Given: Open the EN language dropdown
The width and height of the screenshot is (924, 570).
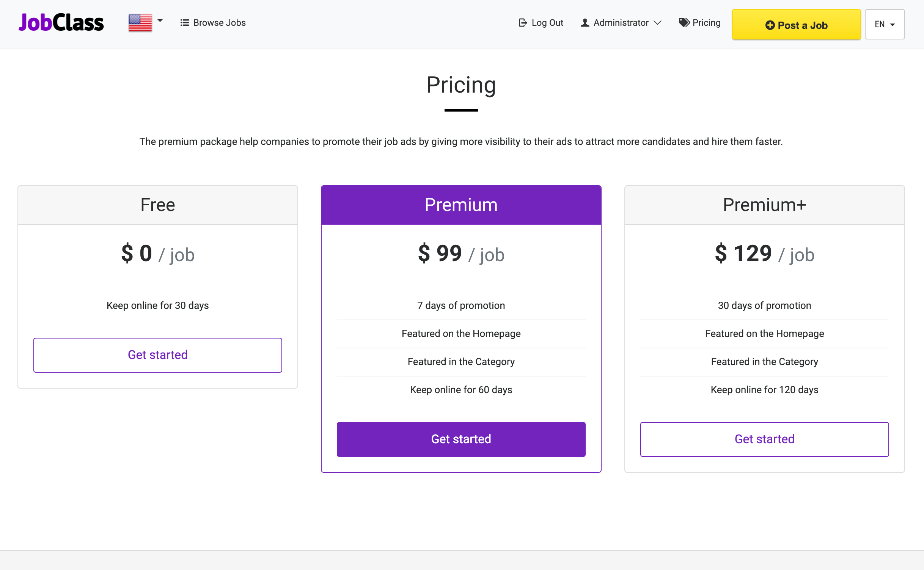Looking at the screenshot, I should click(x=885, y=24).
